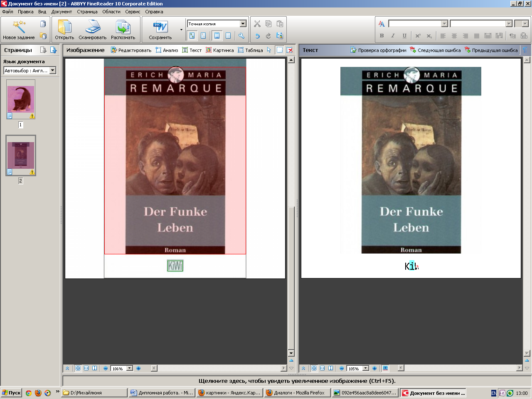
Task: Open the Страница menu
Action: (x=87, y=12)
